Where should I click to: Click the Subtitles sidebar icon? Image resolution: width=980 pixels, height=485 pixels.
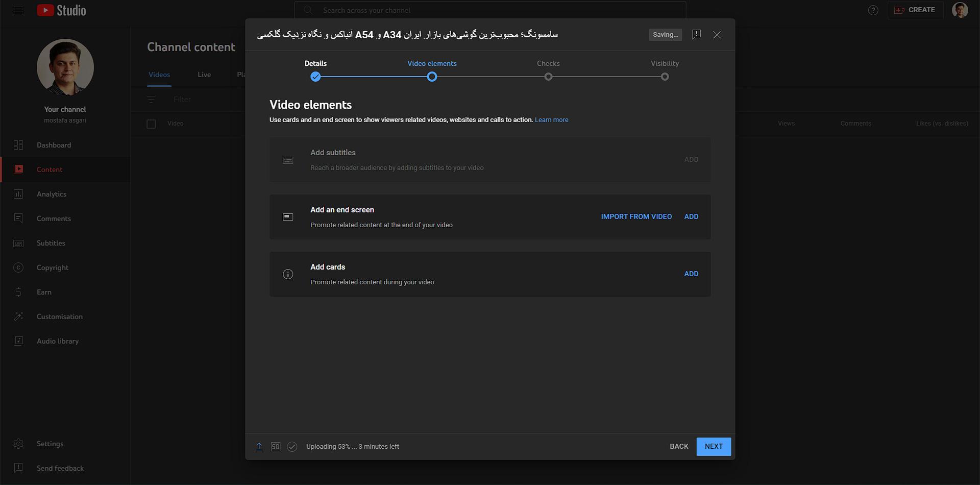pyautogui.click(x=18, y=243)
